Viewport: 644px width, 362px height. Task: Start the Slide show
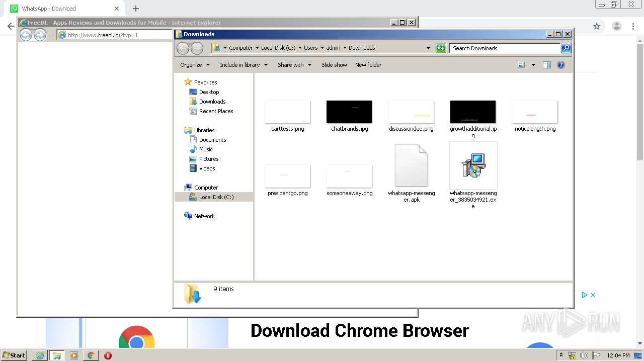pos(334,65)
